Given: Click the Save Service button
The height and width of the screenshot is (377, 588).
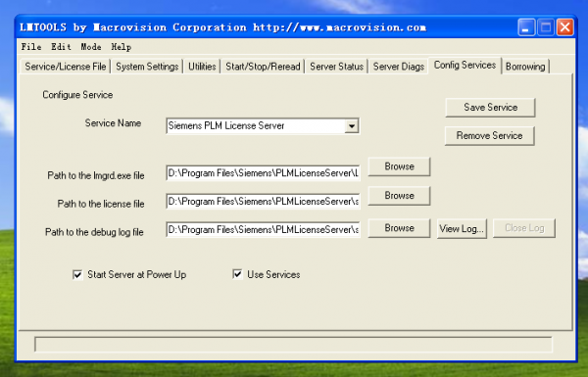Looking at the screenshot, I should tap(490, 108).
